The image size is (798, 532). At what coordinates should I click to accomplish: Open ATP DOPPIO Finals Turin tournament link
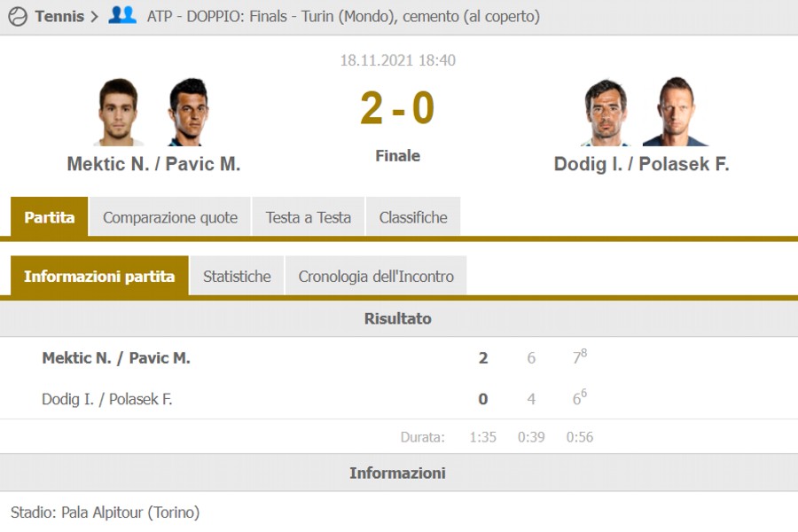[x=343, y=16]
